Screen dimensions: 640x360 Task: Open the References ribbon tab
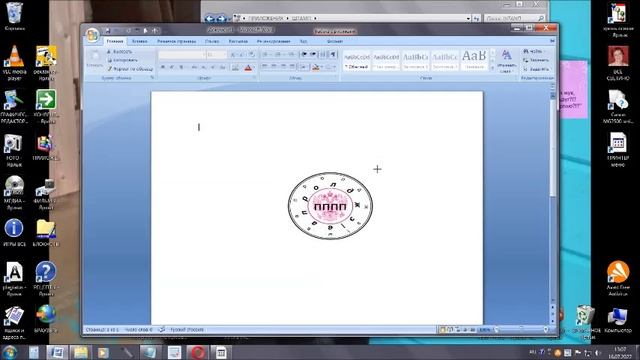(x=212, y=41)
